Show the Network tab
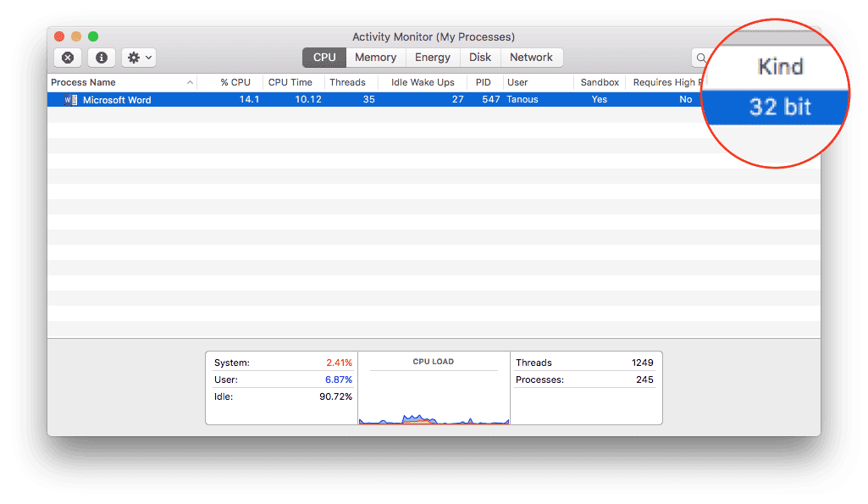Viewport: 868px width, 504px height. click(x=532, y=58)
